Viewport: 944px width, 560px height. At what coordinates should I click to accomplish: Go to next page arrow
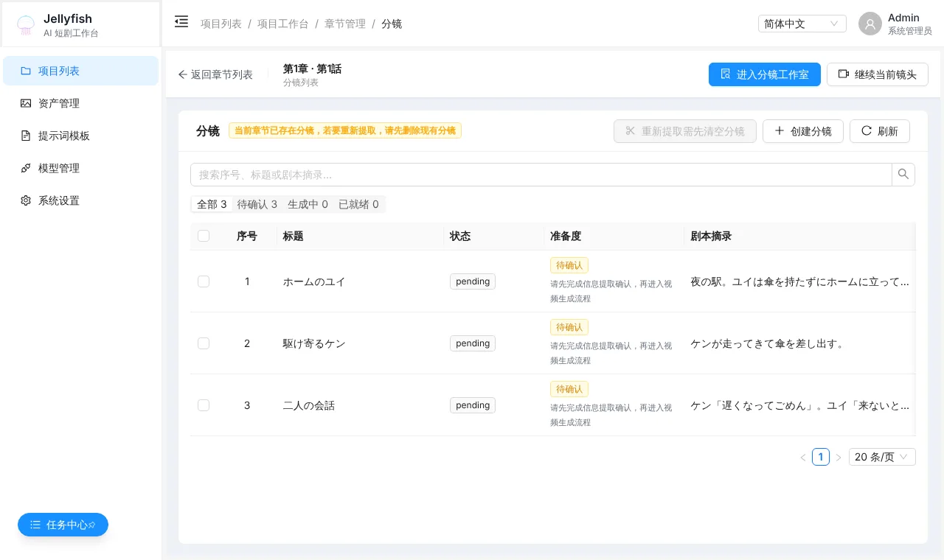tap(839, 458)
